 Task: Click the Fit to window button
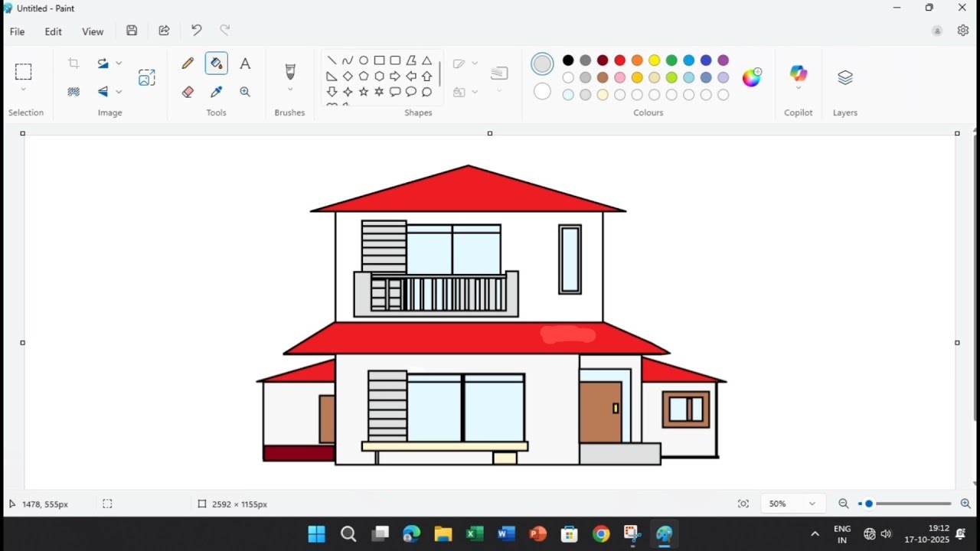(x=743, y=504)
